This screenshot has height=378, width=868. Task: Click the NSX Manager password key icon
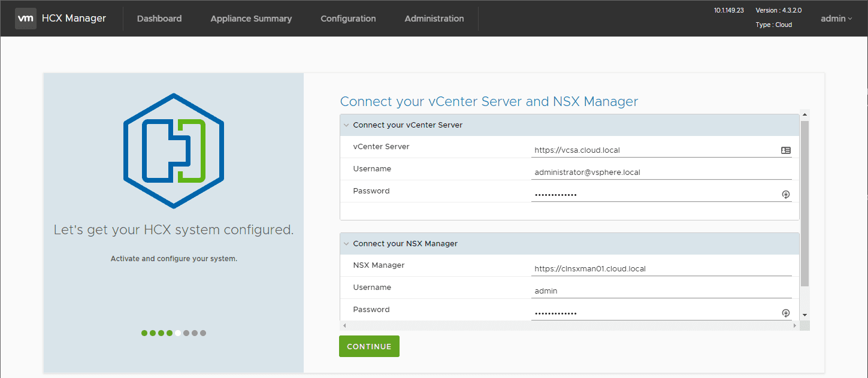pyautogui.click(x=786, y=313)
